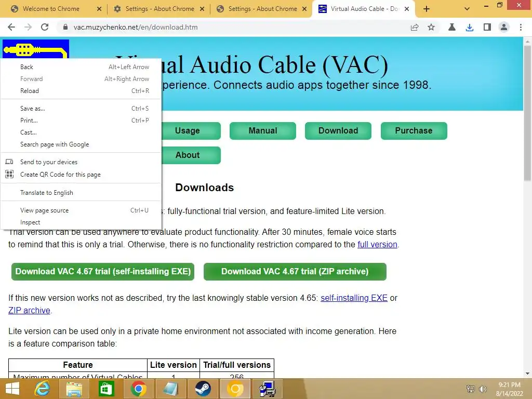532x399 pixels.
Task: Close the Virtual Audio Cable tab
Action: [407, 9]
